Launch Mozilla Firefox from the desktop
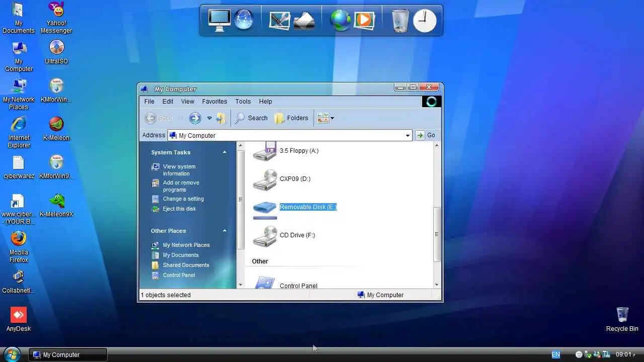The image size is (644, 362). click(19, 247)
